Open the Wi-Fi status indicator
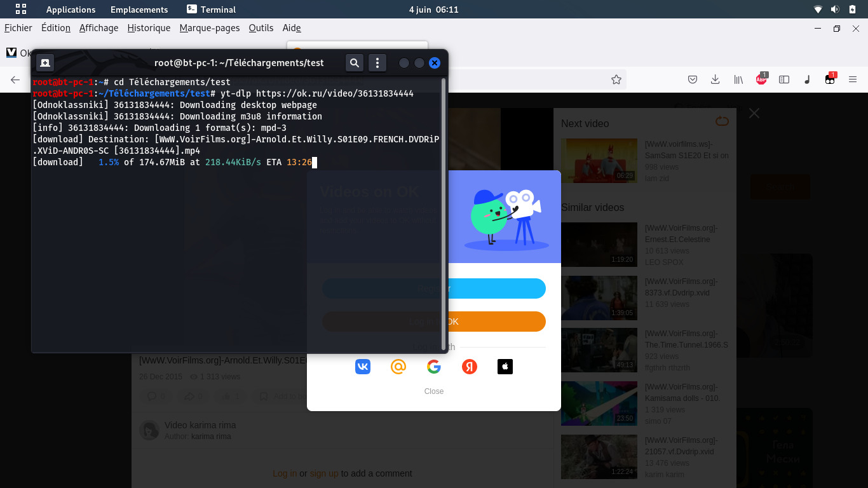 [818, 10]
